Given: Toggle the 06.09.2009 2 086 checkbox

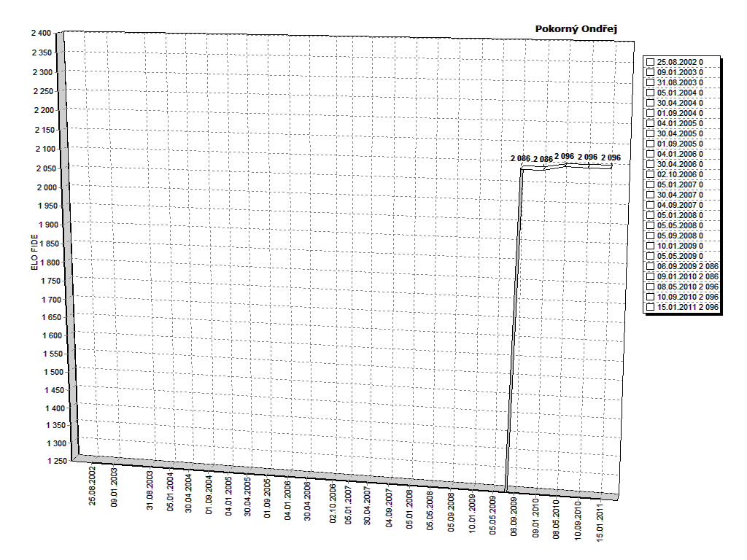Looking at the screenshot, I should [650, 267].
